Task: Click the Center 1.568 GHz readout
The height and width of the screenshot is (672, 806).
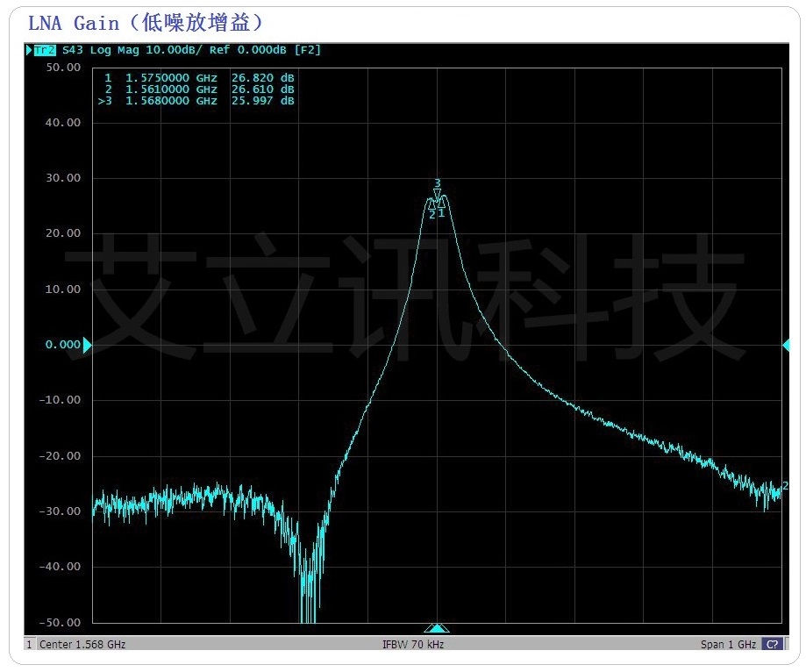Action: 82,644
